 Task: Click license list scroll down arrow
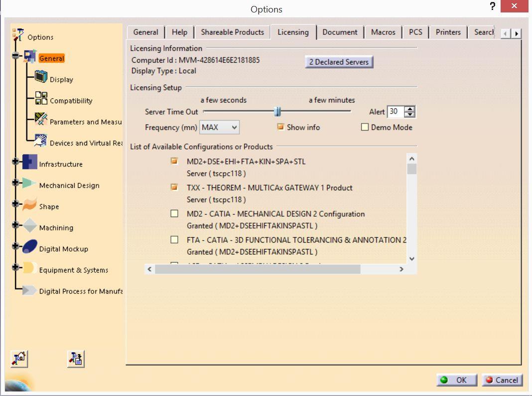click(x=411, y=259)
